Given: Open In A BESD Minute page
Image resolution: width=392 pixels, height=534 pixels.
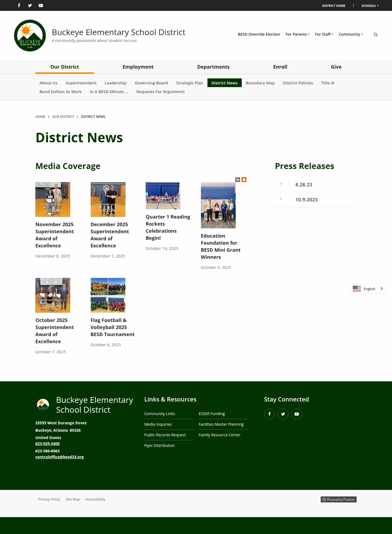Looking at the screenshot, I should (x=109, y=92).
